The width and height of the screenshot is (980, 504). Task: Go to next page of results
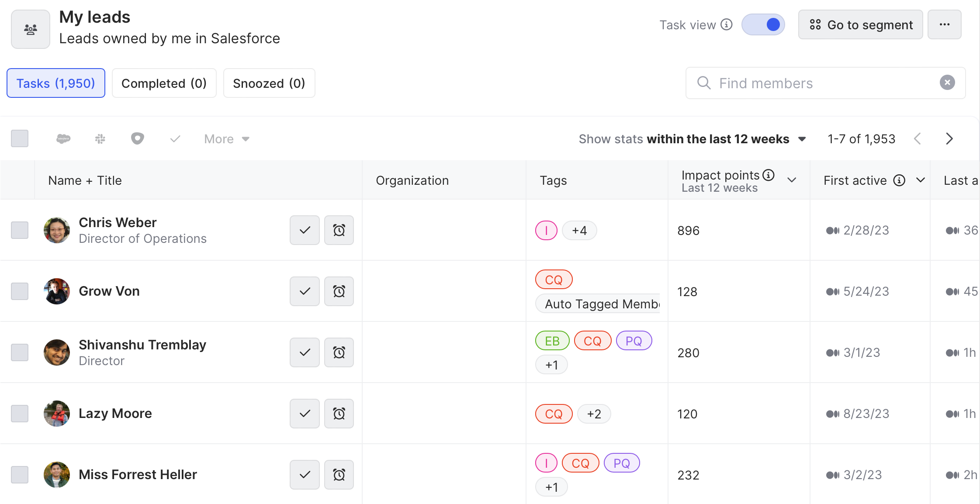(x=949, y=139)
